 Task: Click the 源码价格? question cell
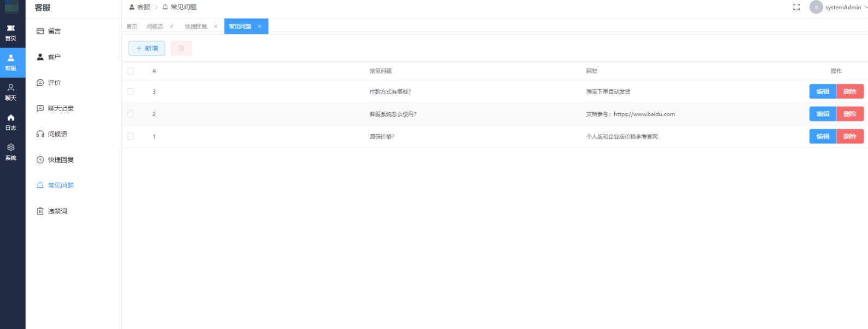point(382,137)
